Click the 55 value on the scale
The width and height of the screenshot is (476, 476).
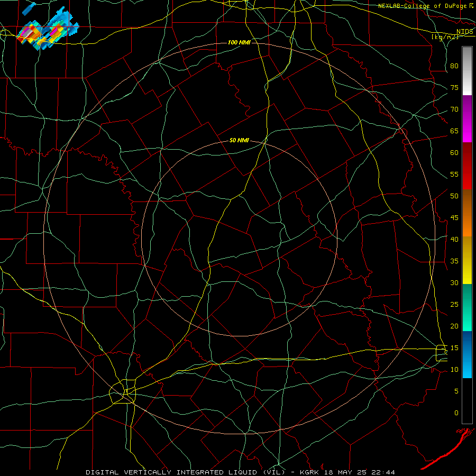click(x=454, y=174)
